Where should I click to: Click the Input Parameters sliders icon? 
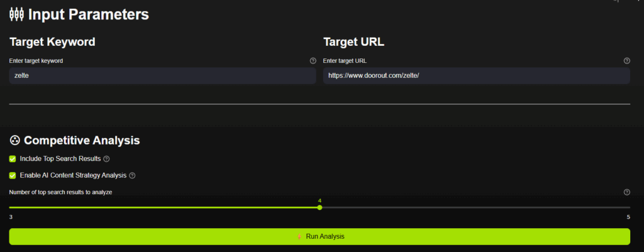16,15
